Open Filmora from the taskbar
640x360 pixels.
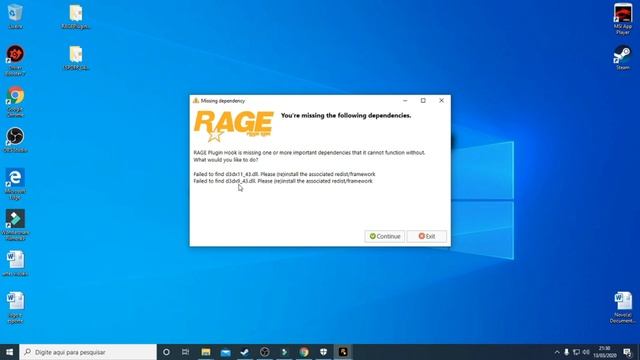click(x=284, y=352)
